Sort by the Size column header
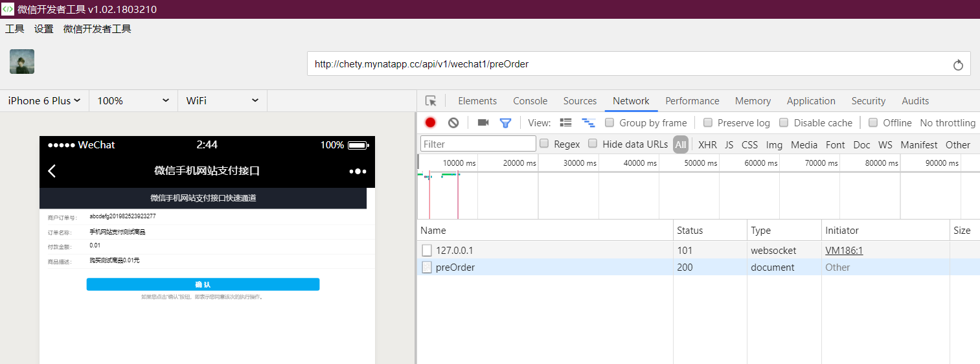The width and height of the screenshot is (980, 364). pos(965,230)
